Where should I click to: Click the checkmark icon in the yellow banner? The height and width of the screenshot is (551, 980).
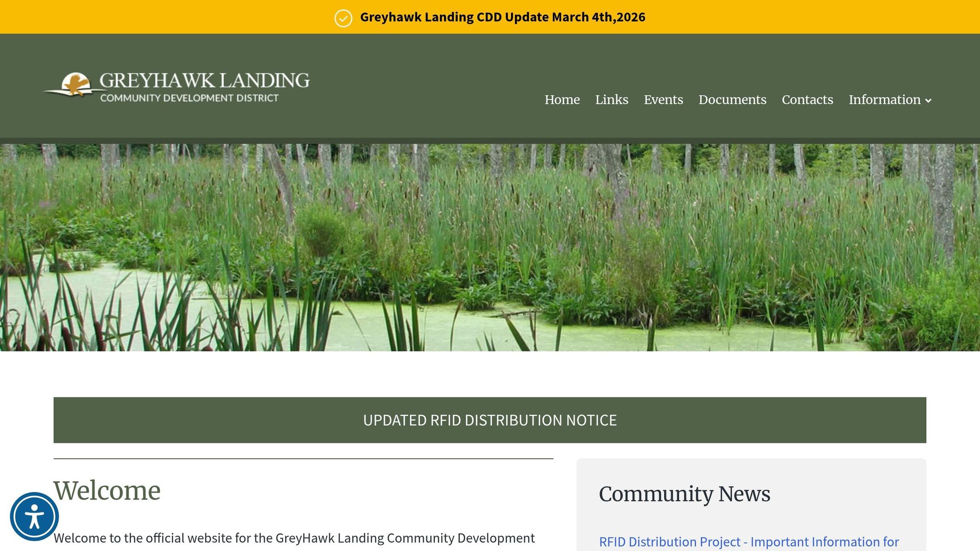point(343,18)
